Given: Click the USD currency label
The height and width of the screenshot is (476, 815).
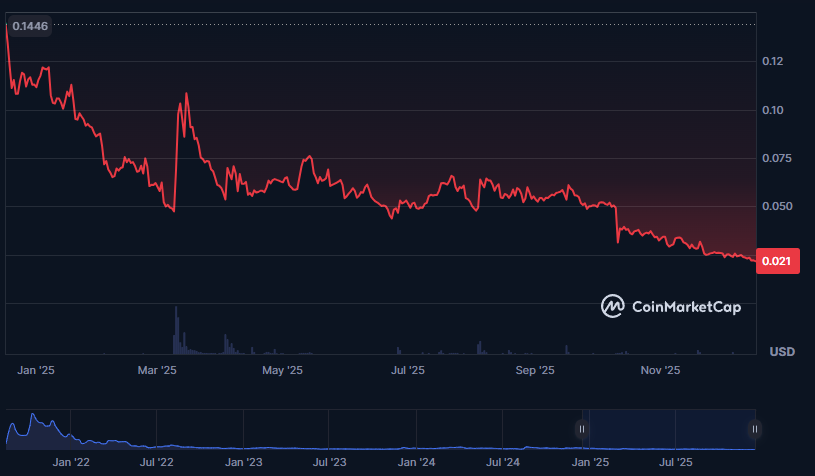Looking at the screenshot, I should pyautogui.click(x=781, y=352).
